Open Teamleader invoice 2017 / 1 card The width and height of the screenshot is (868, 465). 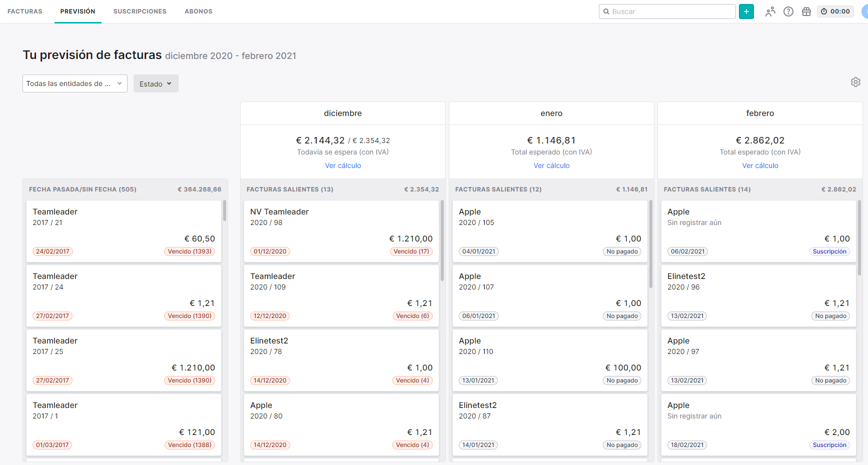click(124, 424)
